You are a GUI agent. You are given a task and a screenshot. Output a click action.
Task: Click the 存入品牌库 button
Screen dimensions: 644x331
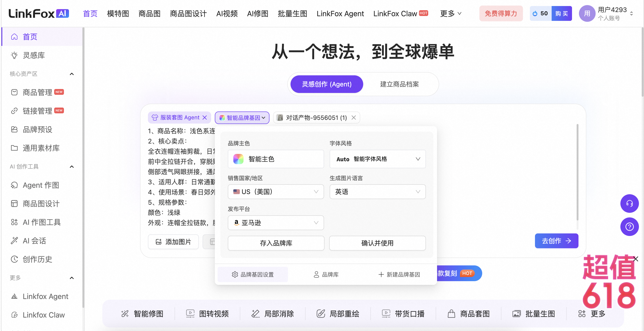click(x=276, y=243)
